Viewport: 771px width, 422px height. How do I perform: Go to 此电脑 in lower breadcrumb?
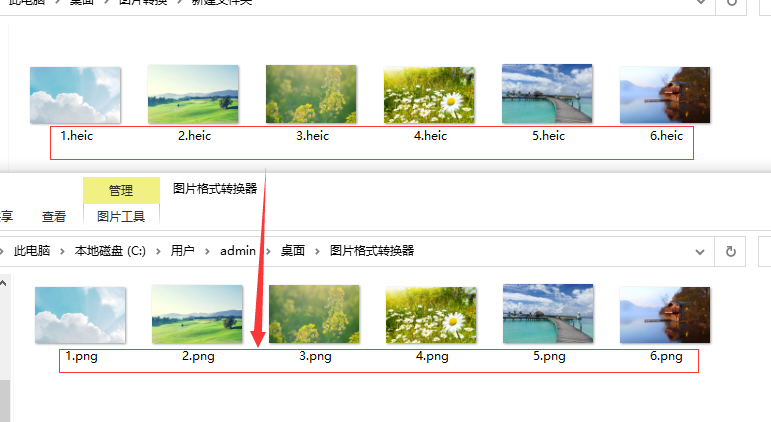pyautogui.click(x=32, y=251)
